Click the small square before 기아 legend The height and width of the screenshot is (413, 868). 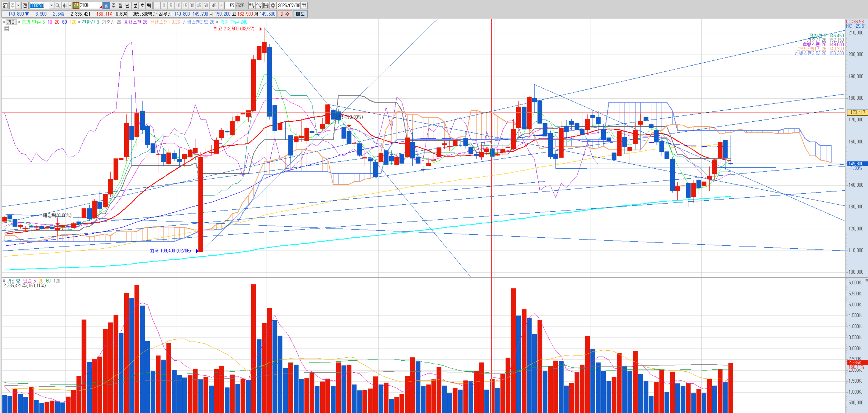click(4, 22)
